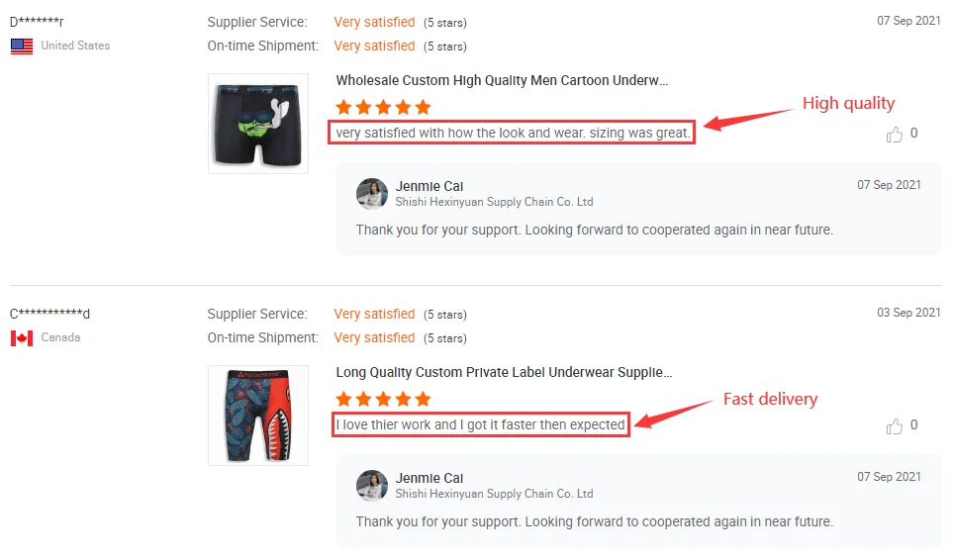953x560 pixels.
Task: Open Wholesale Custom High Quality Men Cartoon link
Action: (x=502, y=81)
